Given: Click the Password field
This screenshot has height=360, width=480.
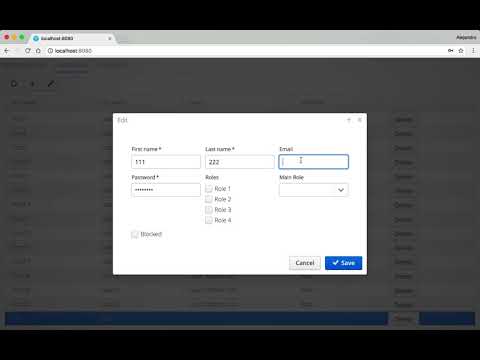Looking at the screenshot, I should click(166, 190).
